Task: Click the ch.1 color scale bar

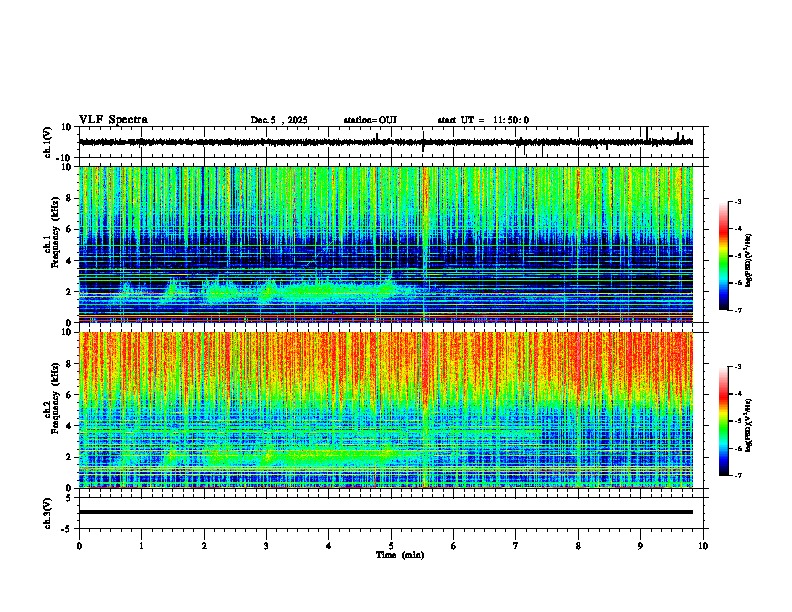Action: point(724,256)
